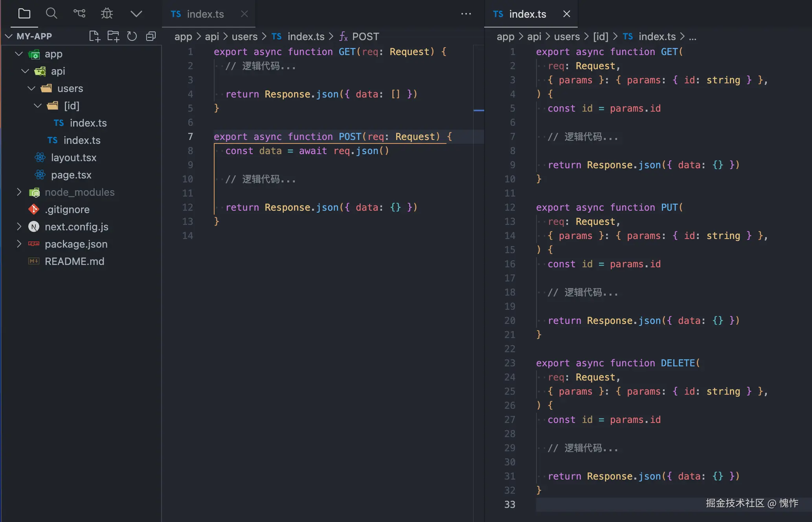Click minimap marker in left editor
This screenshot has height=522, width=812.
click(x=479, y=110)
